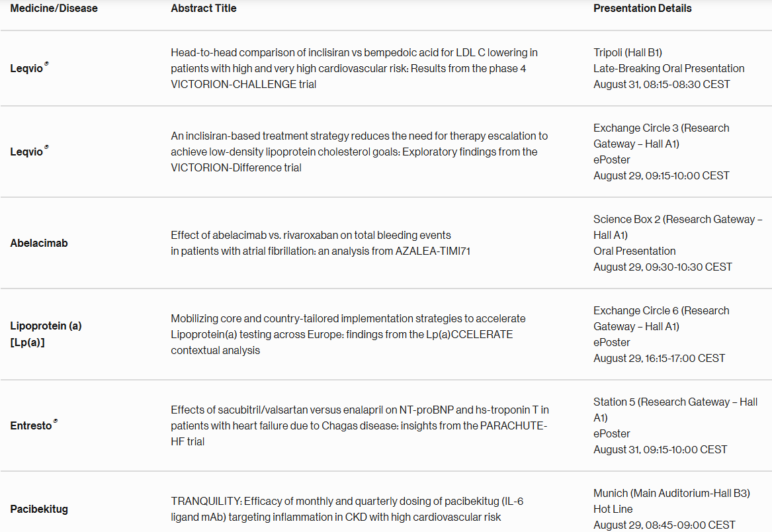Click the Station 5 ePoster presentation details
The width and height of the screenshot is (772, 532).
675,425
